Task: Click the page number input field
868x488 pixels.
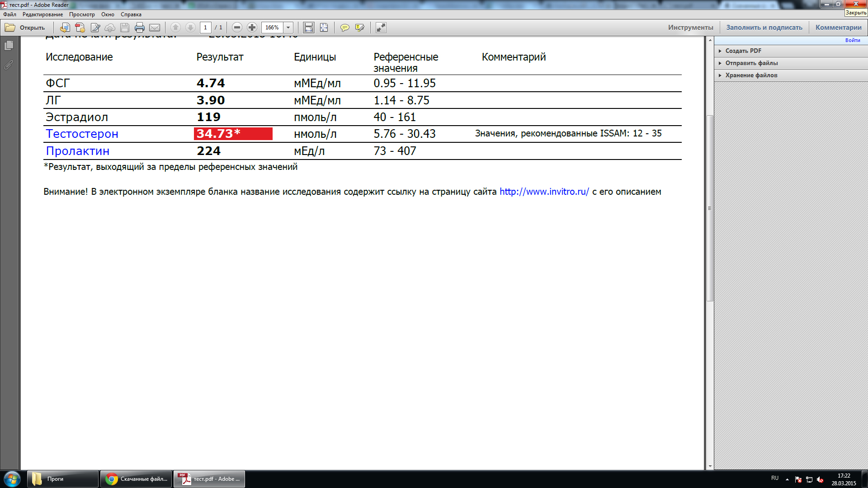Action: [205, 28]
